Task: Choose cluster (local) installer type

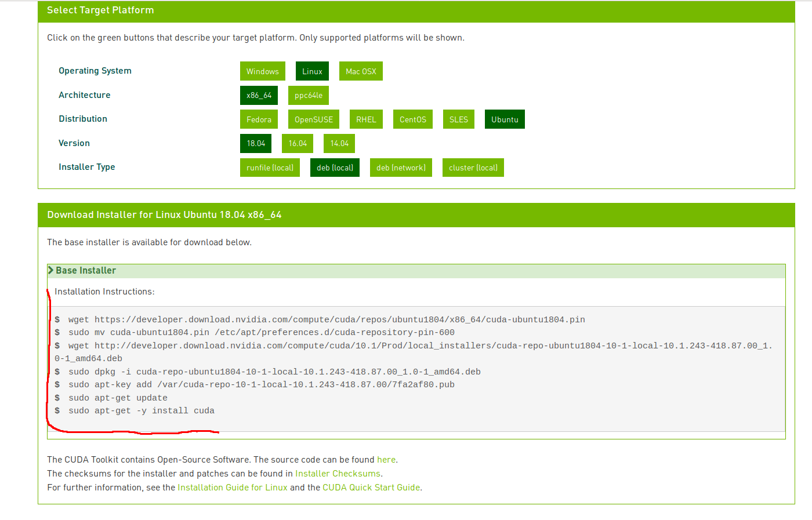Action: click(x=473, y=168)
